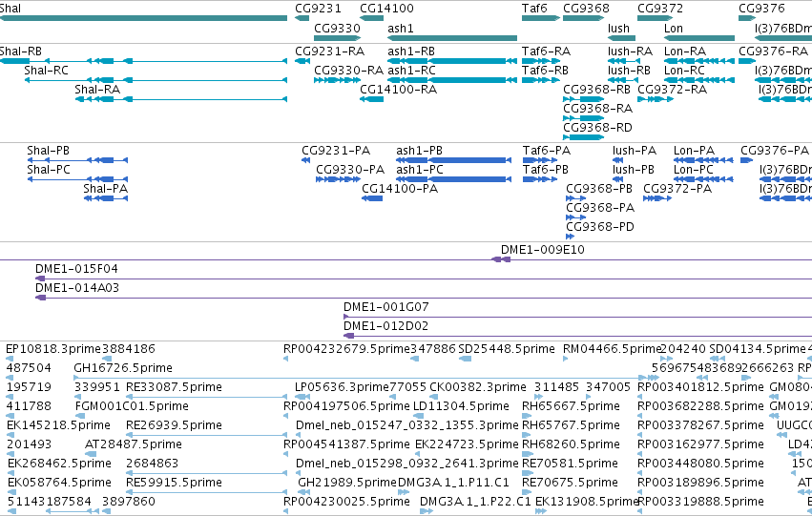Select protein Shal-PC label
This screenshot has width=812, height=516.
(49, 170)
